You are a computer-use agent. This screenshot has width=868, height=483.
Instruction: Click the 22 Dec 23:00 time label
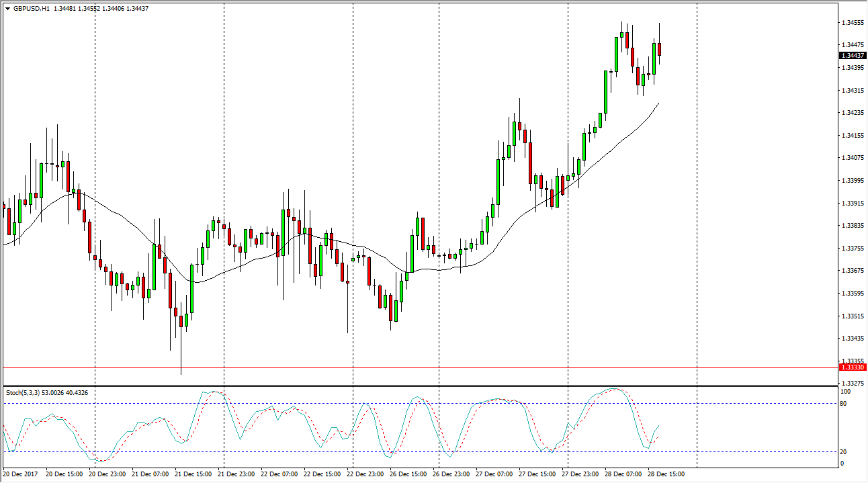tap(365, 474)
